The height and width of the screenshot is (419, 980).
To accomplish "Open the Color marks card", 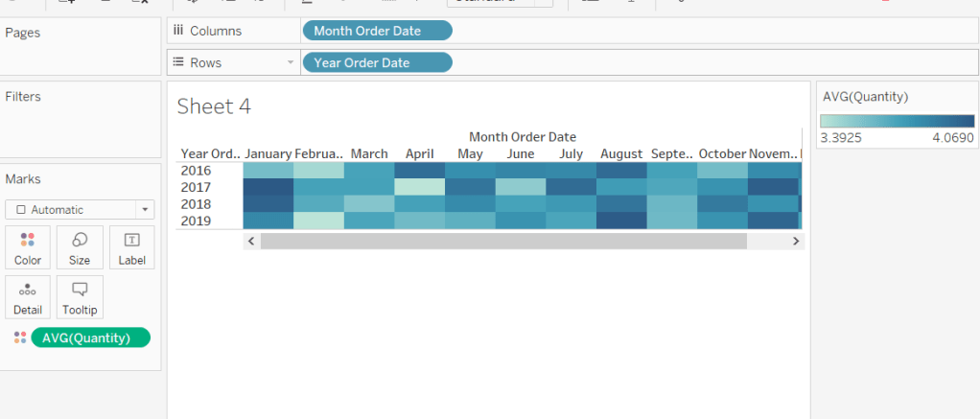I will pos(28,247).
